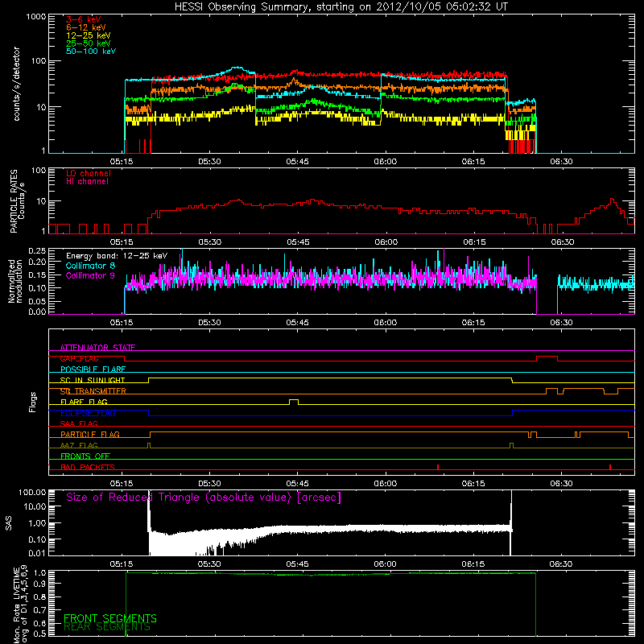This screenshot has width=644, height=644.
Task: Click the GAP_FLAG label
Action: (x=79, y=358)
